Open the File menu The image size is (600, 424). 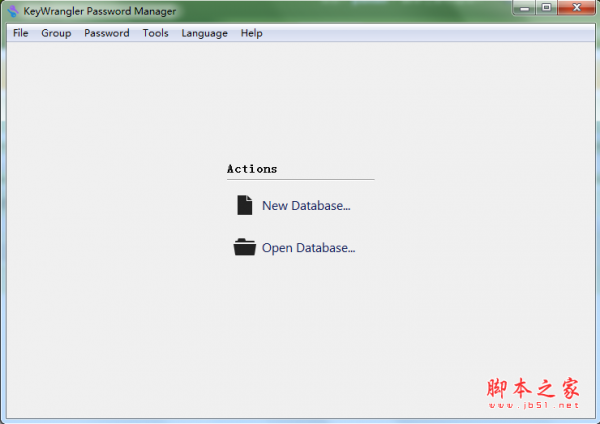click(21, 33)
